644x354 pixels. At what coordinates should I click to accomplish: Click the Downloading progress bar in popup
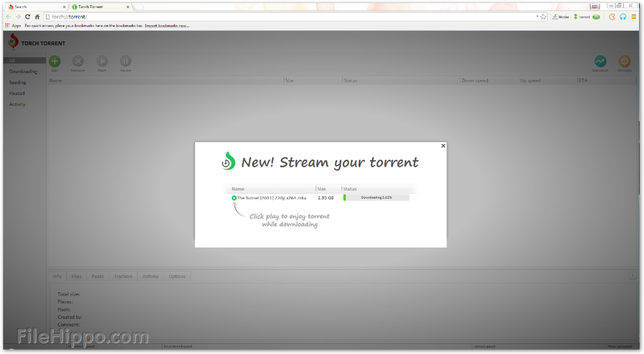[376, 198]
